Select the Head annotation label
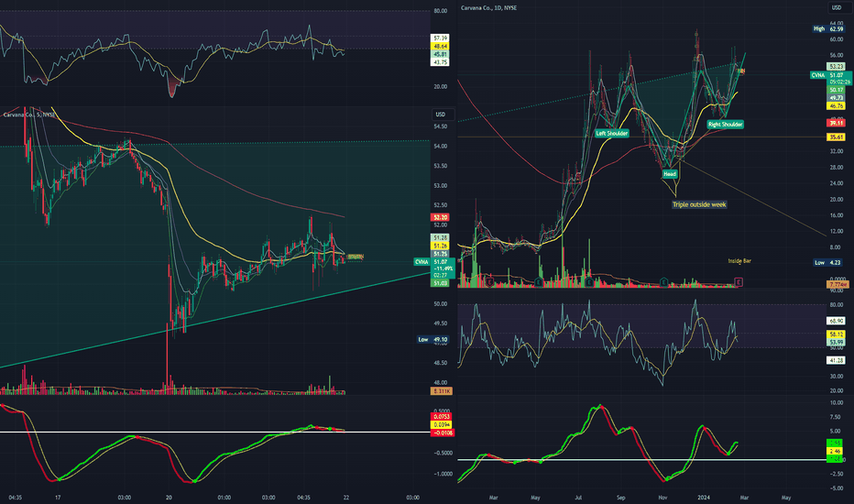The height and width of the screenshot is (504, 854). (670, 174)
